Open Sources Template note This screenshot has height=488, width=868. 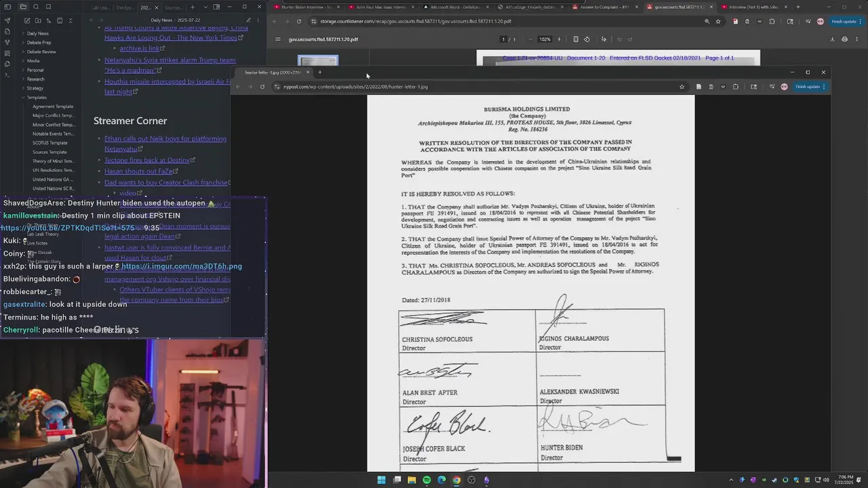[50, 152]
